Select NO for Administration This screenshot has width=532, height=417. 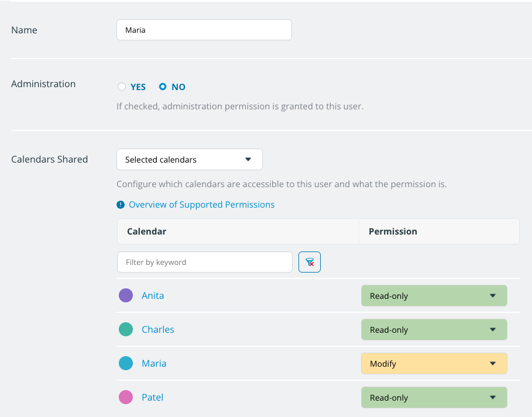point(163,87)
